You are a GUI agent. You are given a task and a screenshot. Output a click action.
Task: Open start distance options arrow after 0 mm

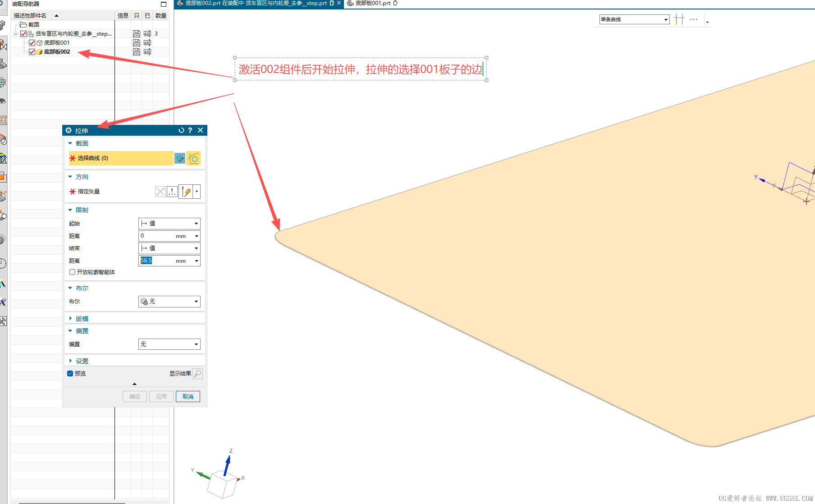tap(197, 236)
